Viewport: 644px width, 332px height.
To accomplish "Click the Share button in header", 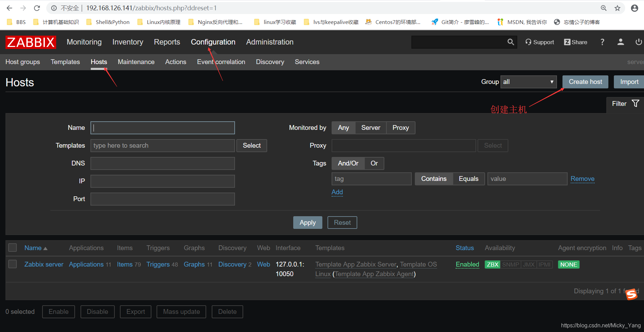I will (x=575, y=42).
